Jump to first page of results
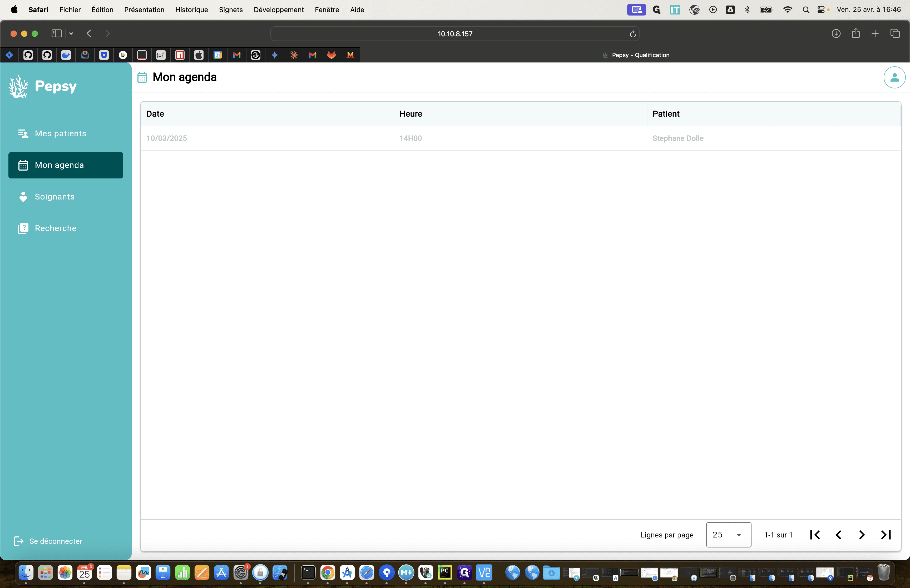 tap(814, 535)
